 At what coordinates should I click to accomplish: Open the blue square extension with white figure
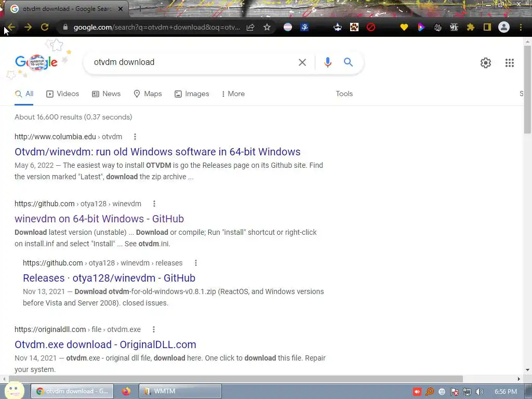coord(304,27)
